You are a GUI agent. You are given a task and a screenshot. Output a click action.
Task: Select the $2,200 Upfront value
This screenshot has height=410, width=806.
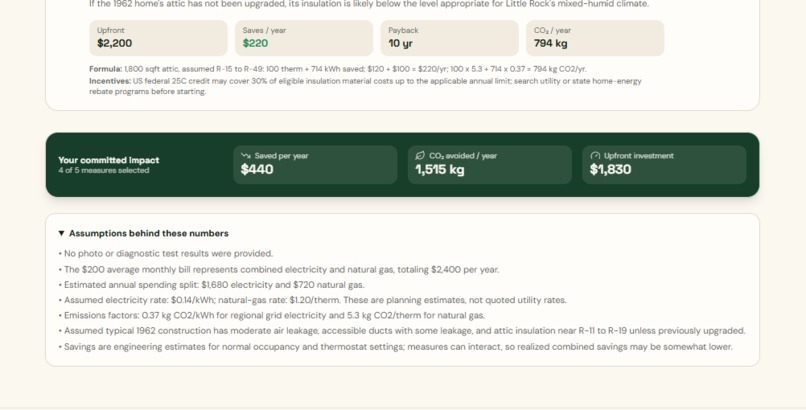pyautogui.click(x=115, y=43)
